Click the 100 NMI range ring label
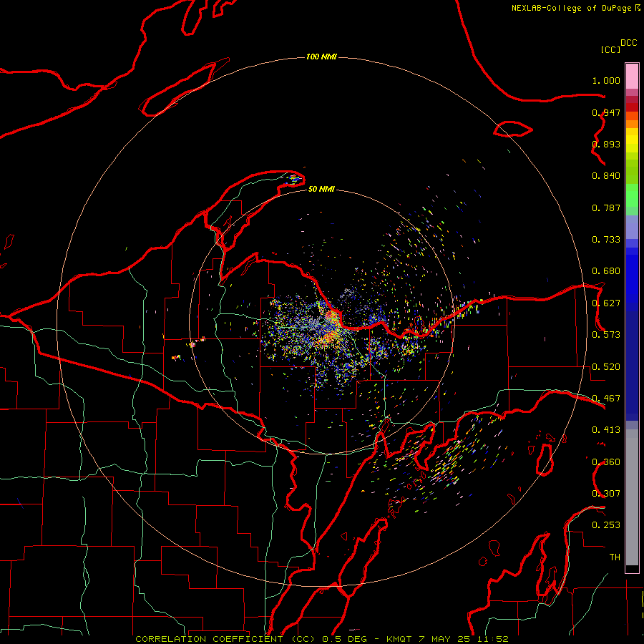Image resolution: width=644 pixels, height=644 pixels. (321, 57)
